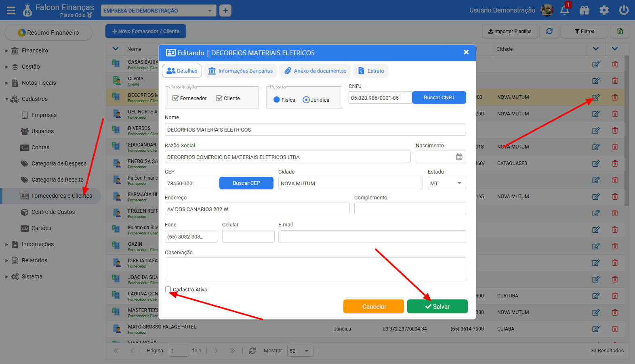Click the refresh list icon button

click(x=549, y=31)
